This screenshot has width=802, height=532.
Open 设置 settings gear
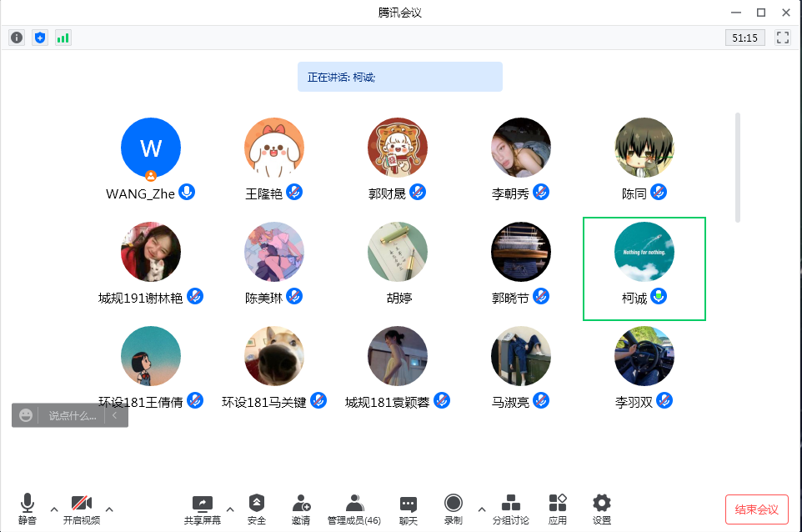[601, 508]
